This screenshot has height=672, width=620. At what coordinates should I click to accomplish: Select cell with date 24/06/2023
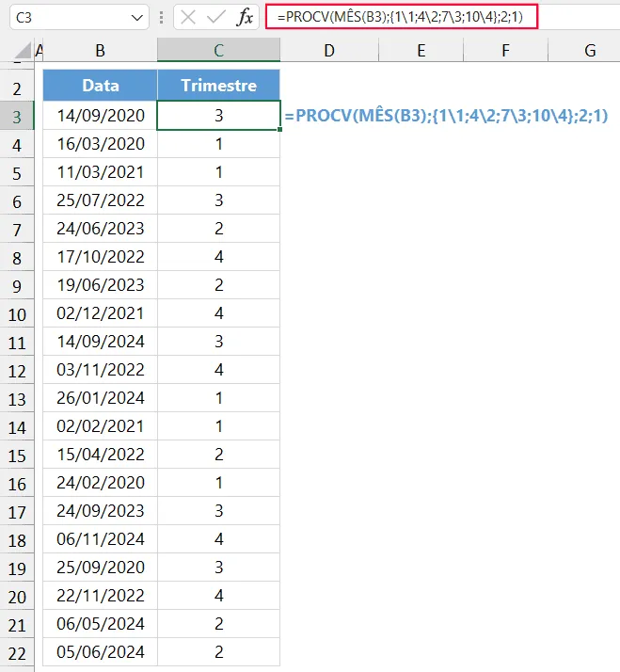click(x=101, y=229)
